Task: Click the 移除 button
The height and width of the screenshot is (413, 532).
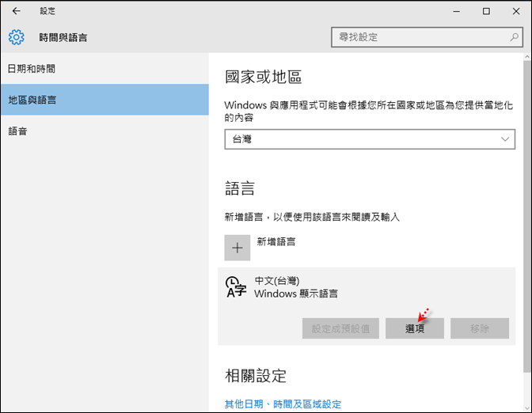Action: (x=480, y=328)
